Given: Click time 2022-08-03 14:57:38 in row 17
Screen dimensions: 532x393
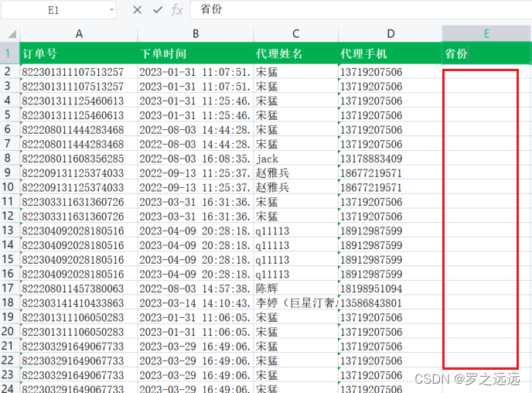Looking at the screenshot, I should (196, 289).
